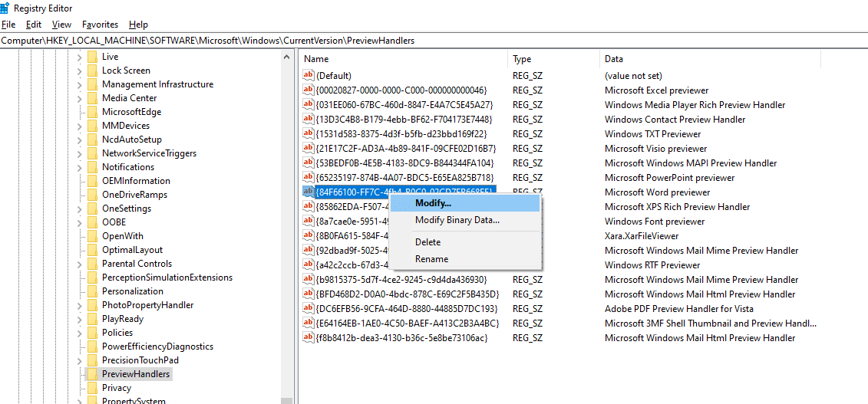
Task: Click the icon of the Windows Font previewer row
Action: click(x=309, y=221)
